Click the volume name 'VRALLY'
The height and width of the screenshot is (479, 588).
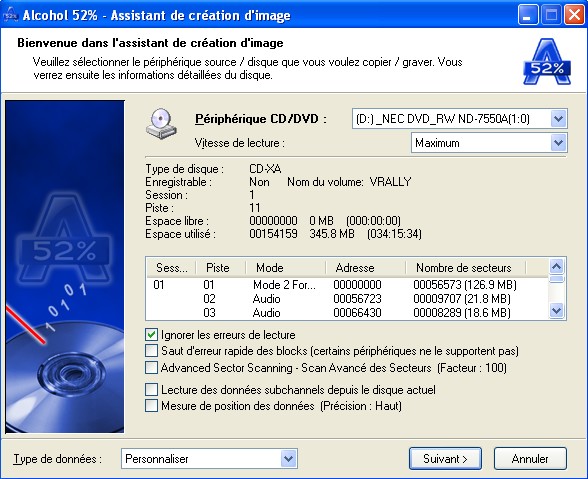390,182
